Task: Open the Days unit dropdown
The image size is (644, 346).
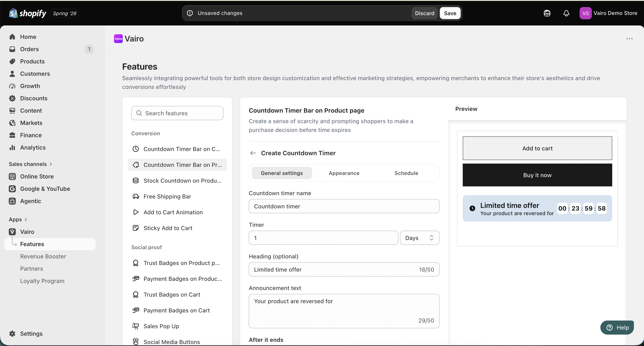Action: [x=420, y=238]
